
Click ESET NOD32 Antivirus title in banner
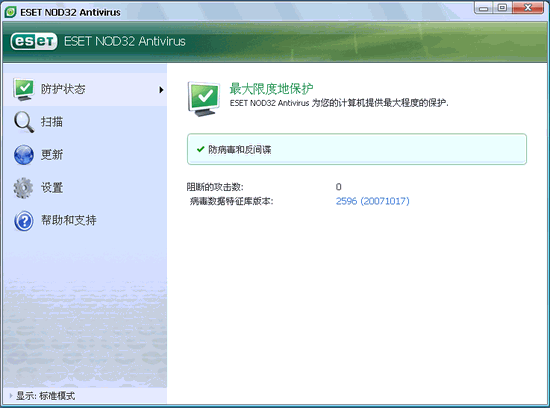click(125, 41)
